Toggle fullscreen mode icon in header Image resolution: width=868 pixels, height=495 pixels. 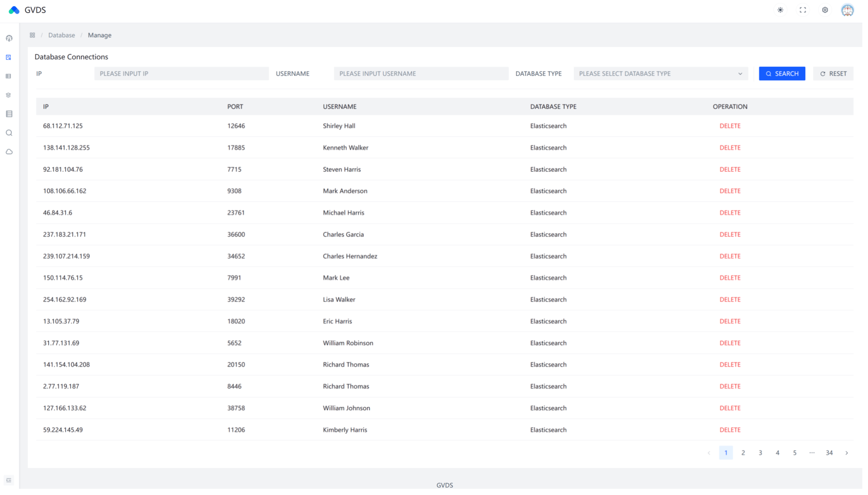[x=803, y=10]
